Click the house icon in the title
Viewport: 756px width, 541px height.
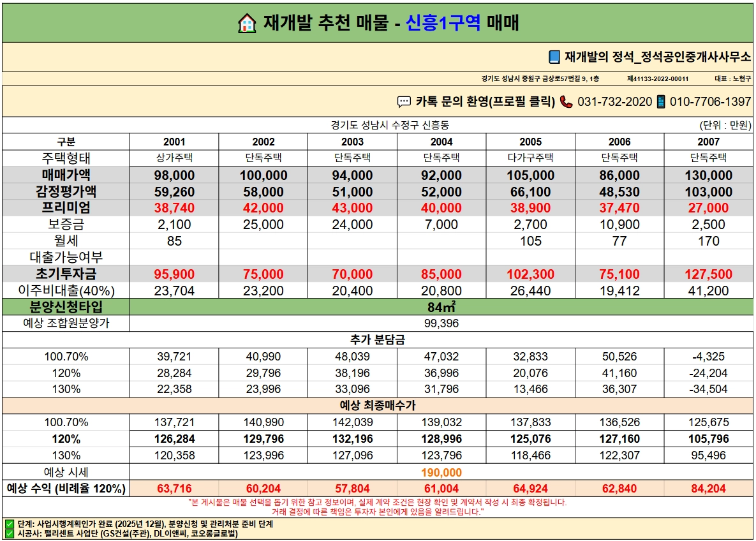[247, 23]
